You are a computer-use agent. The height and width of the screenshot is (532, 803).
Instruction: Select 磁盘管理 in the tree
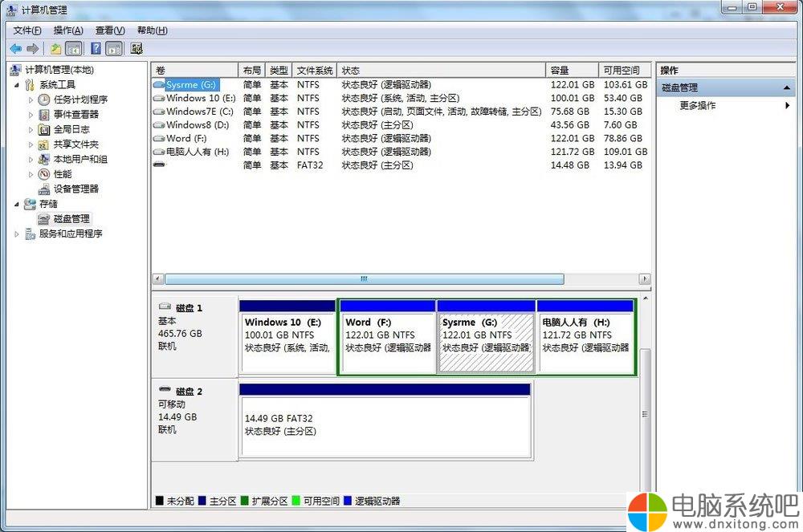[x=71, y=219]
